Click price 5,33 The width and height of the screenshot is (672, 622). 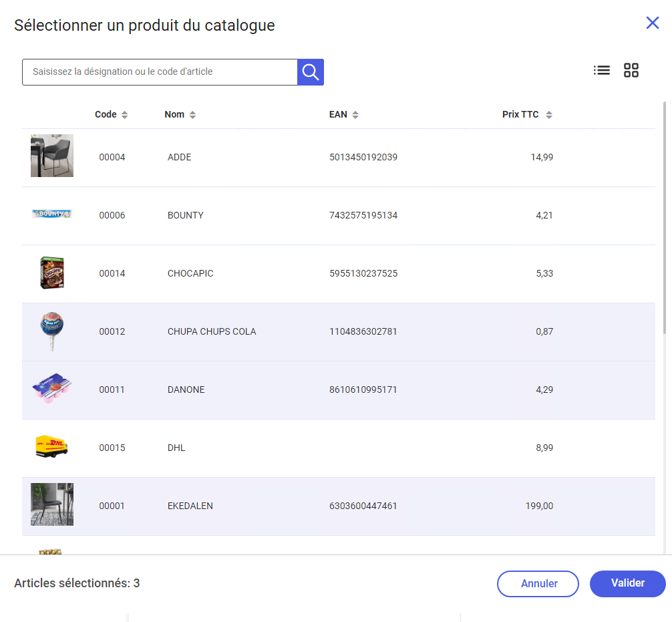click(x=544, y=273)
